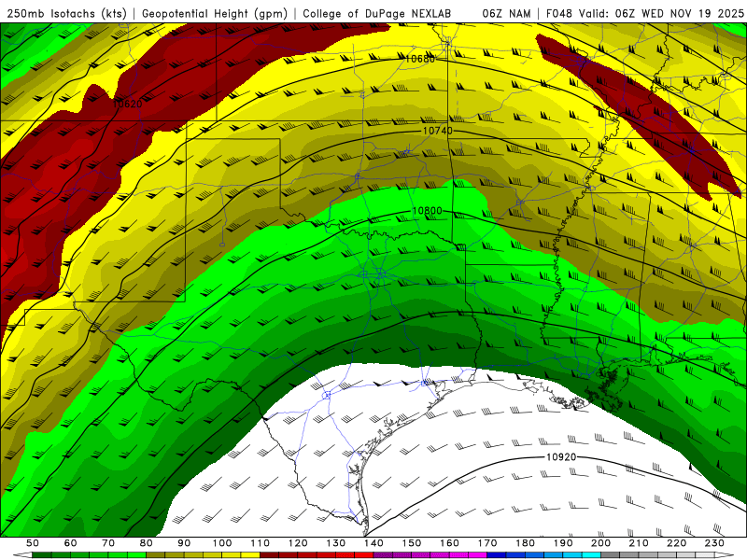Screen dimensions: 747x560
Task: Click the 160 kts legend value
Action: click(449, 543)
